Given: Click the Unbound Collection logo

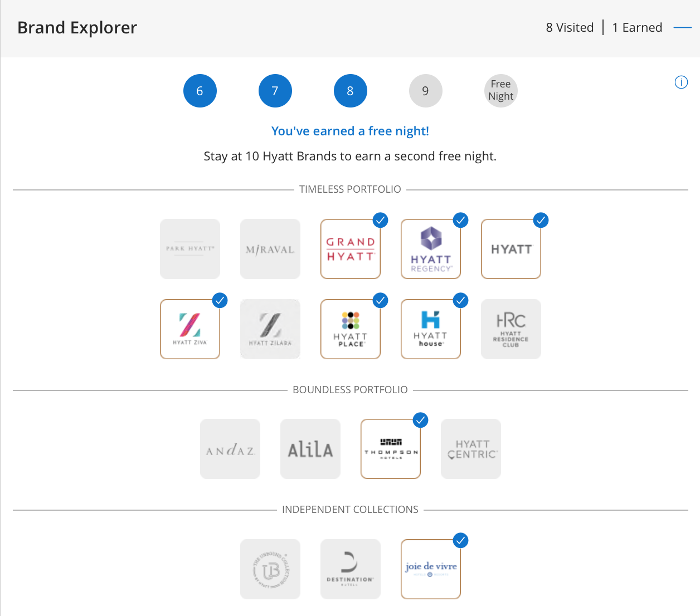Looking at the screenshot, I should point(270,569).
